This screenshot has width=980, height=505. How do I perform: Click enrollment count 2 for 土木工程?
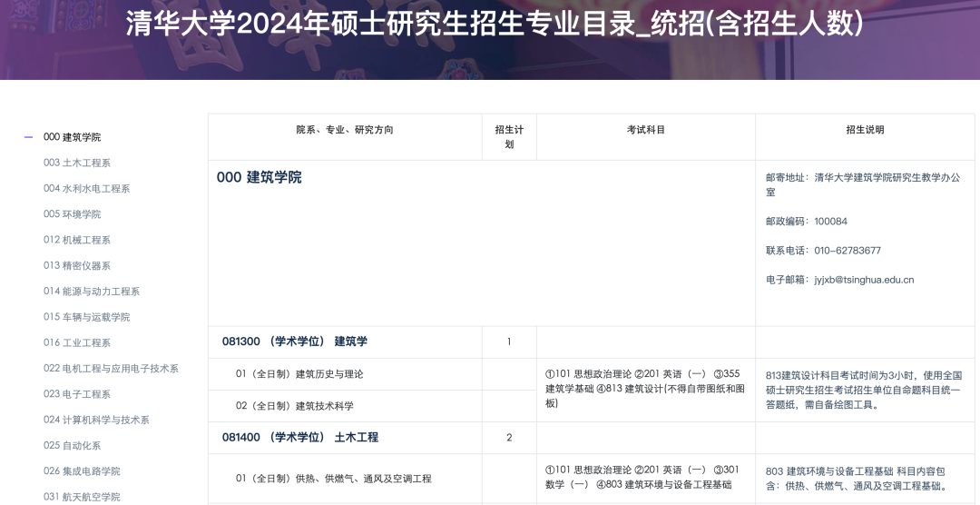(509, 438)
